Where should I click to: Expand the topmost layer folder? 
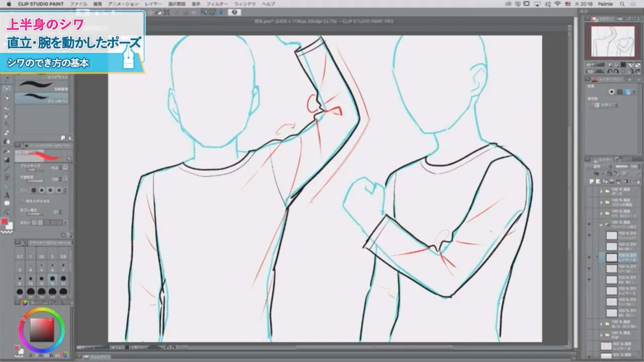[x=601, y=191]
